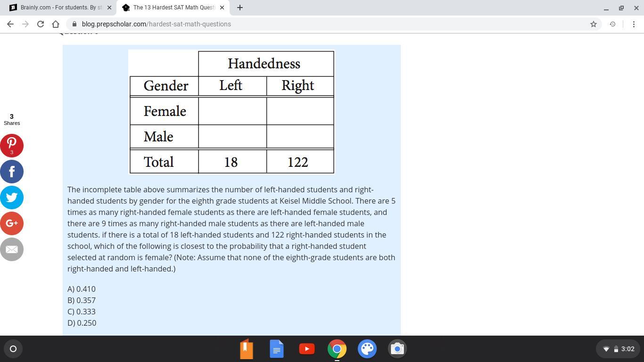This screenshot has width=644, height=362.
Task: Click the 3 Shares counter
Action: pyautogui.click(x=12, y=119)
